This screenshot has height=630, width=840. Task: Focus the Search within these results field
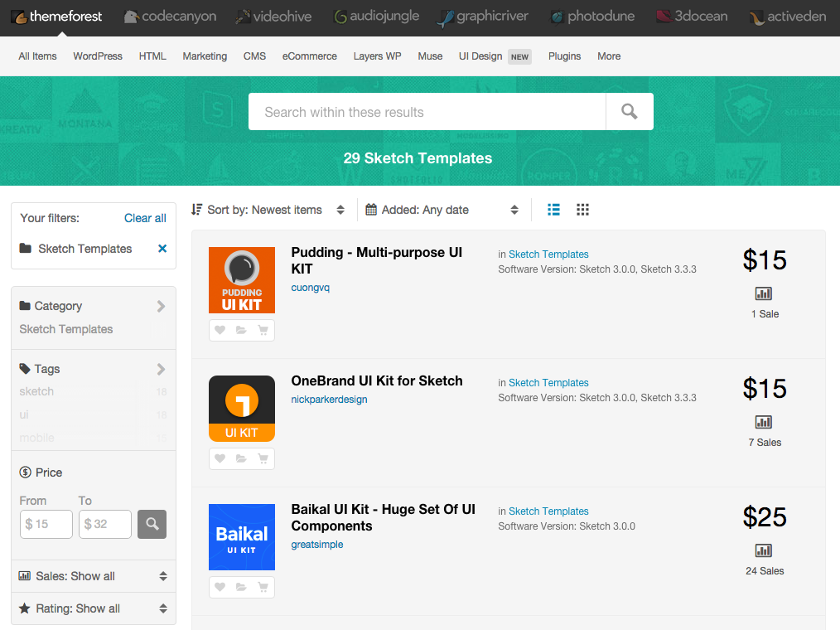pos(427,112)
